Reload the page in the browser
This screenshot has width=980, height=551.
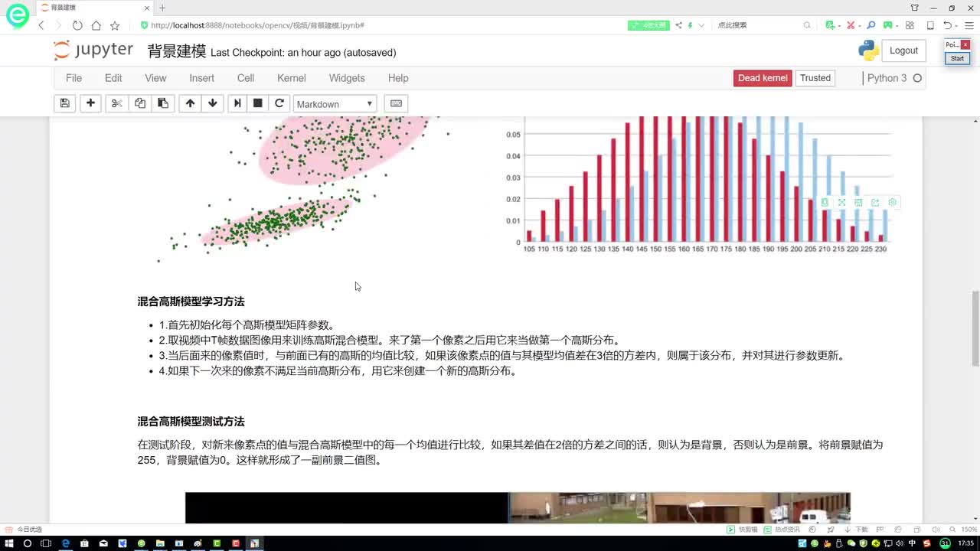(x=77, y=25)
